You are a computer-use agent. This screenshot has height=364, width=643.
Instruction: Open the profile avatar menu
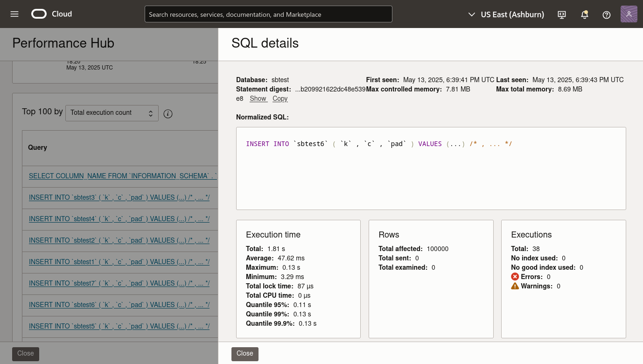[629, 14]
